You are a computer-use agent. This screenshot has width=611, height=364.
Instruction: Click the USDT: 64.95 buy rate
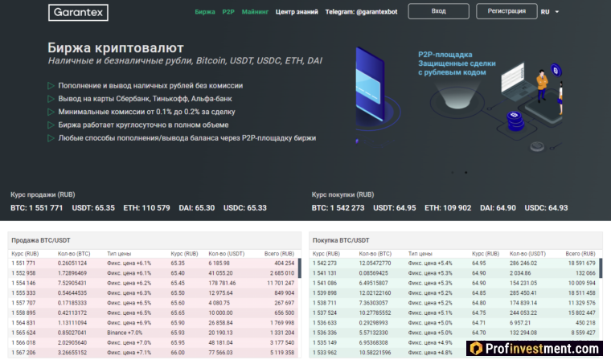[x=395, y=208]
